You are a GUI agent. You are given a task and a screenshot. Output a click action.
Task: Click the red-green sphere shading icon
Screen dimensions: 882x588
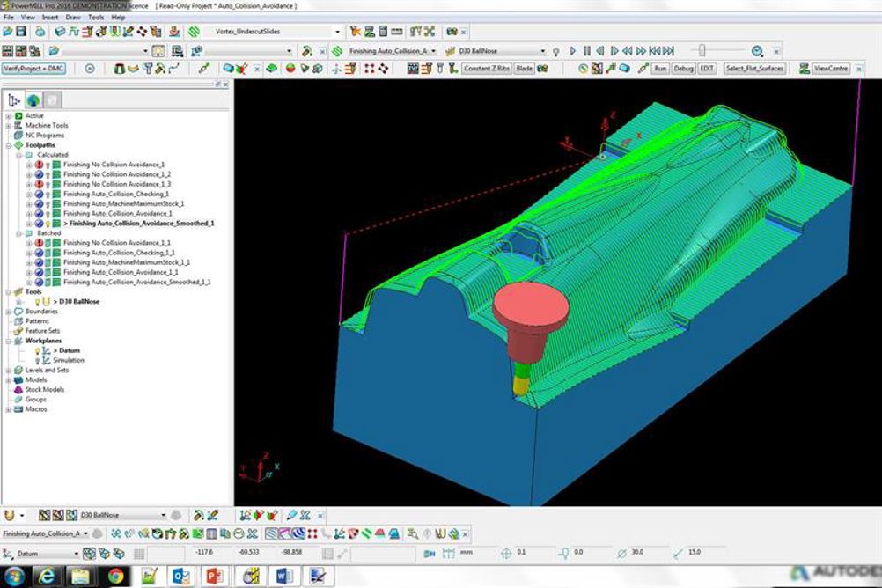pos(290,69)
